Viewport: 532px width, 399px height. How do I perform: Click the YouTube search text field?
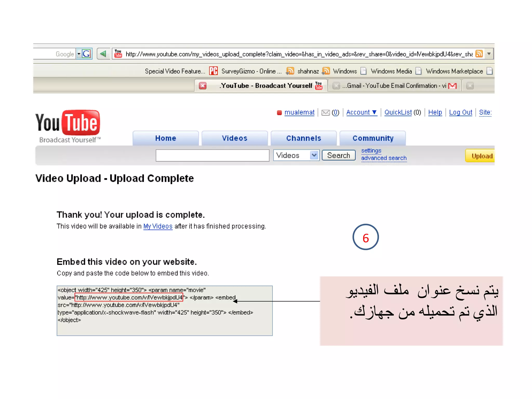[212, 155]
